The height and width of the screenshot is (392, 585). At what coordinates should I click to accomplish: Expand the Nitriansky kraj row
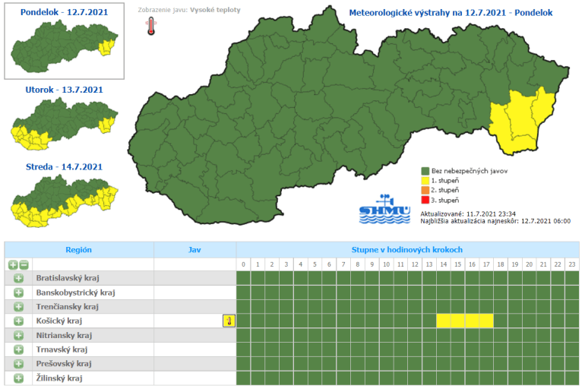click(19, 335)
